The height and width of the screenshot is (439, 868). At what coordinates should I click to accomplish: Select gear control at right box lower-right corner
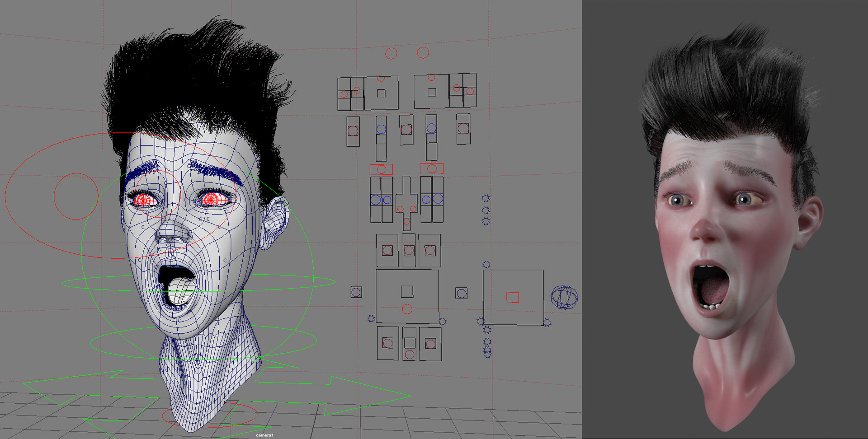click(547, 322)
